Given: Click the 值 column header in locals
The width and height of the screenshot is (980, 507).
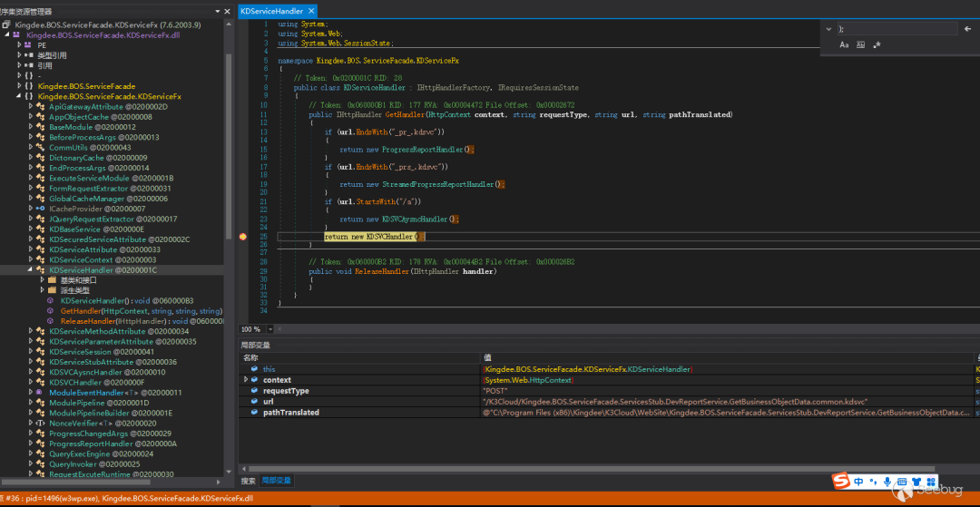Looking at the screenshot, I should coord(726,357).
